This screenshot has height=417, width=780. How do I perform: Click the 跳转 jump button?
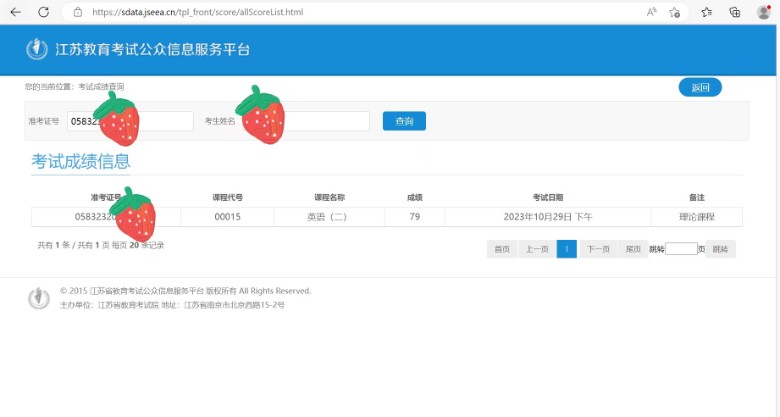[721, 249]
